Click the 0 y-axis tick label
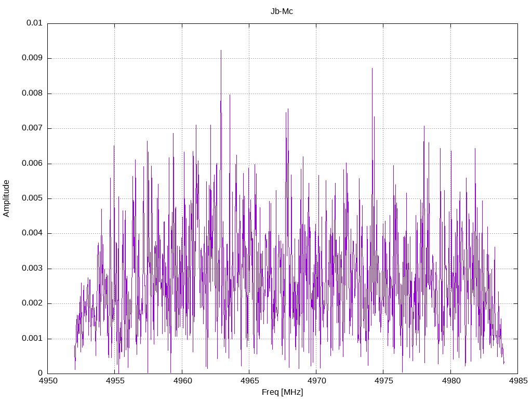Image resolution: width=532 pixels, height=399 pixels. 40,374
